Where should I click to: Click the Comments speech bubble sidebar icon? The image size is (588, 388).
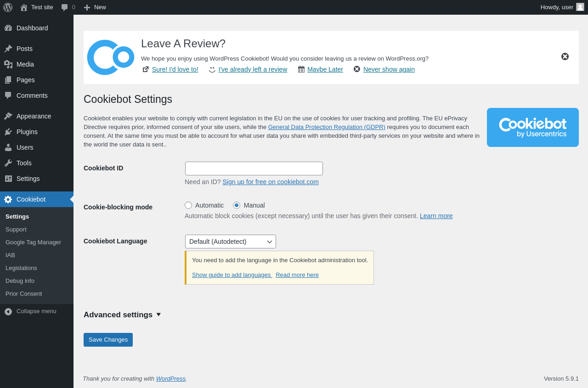point(8,96)
